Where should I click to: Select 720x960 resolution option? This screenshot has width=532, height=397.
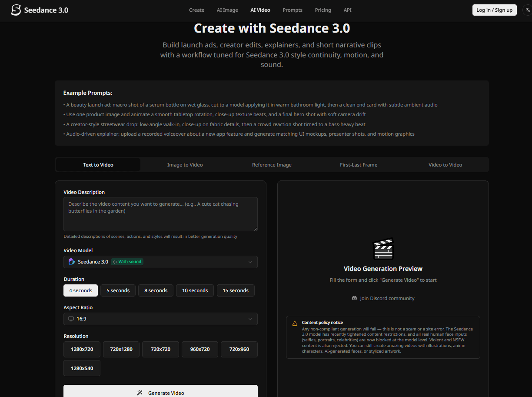click(x=239, y=349)
